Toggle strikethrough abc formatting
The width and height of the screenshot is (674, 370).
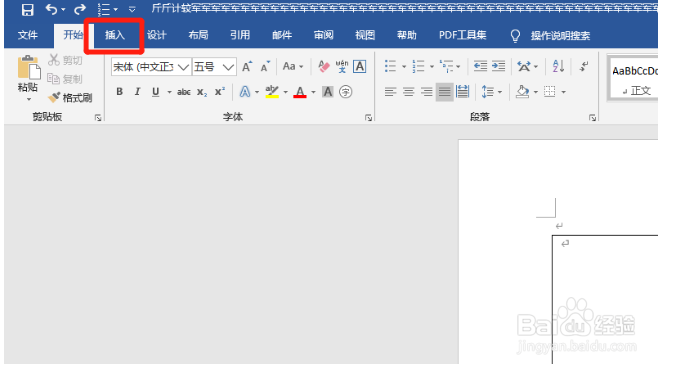pyautogui.click(x=184, y=92)
